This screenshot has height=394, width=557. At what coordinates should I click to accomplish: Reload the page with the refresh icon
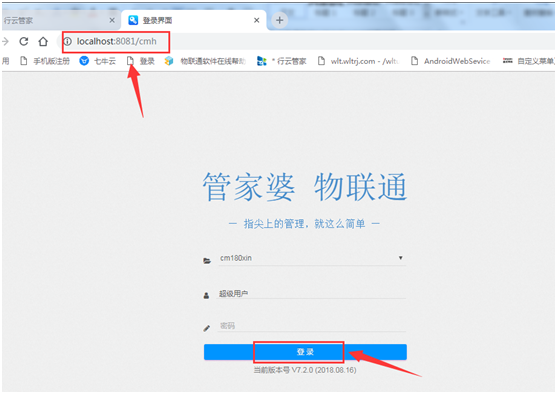coord(24,42)
